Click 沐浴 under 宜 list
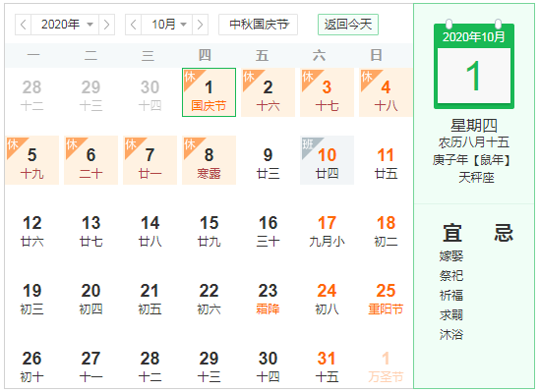This screenshot has width=539, height=392. [x=451, y=334]
